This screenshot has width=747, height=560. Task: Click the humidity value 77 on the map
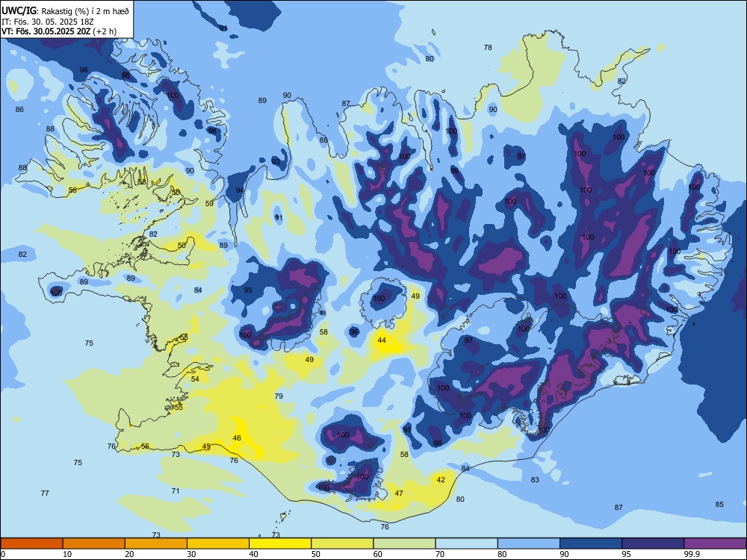tap(45, 494)
